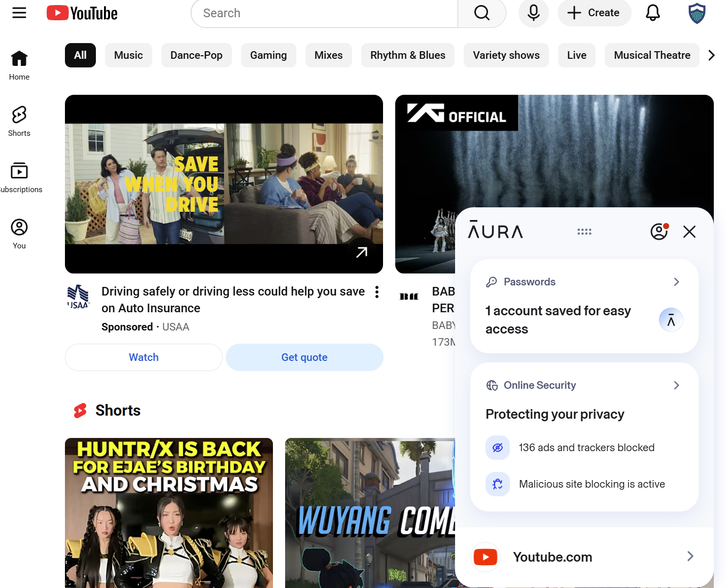The width and height of the screenshot is (727, 588).
Task: Open the Aura apps grid icon
Action: click(584, 231)
